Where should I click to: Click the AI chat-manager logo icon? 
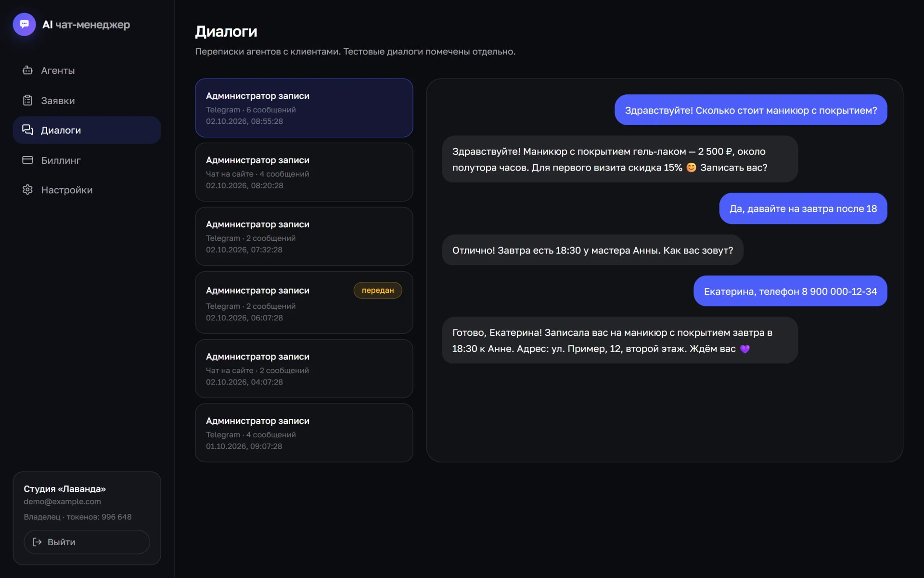point(24,24)
